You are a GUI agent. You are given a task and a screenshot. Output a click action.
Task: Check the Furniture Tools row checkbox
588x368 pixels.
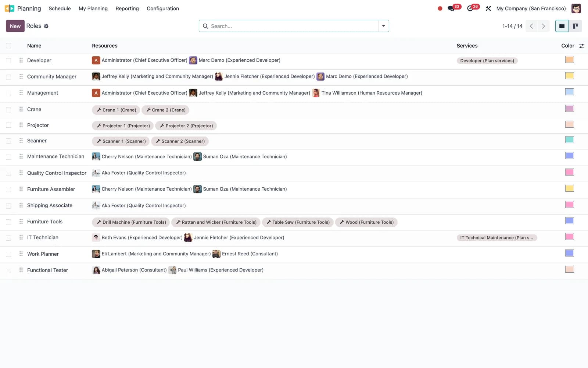pyautogui.click(x=8, y=222)
